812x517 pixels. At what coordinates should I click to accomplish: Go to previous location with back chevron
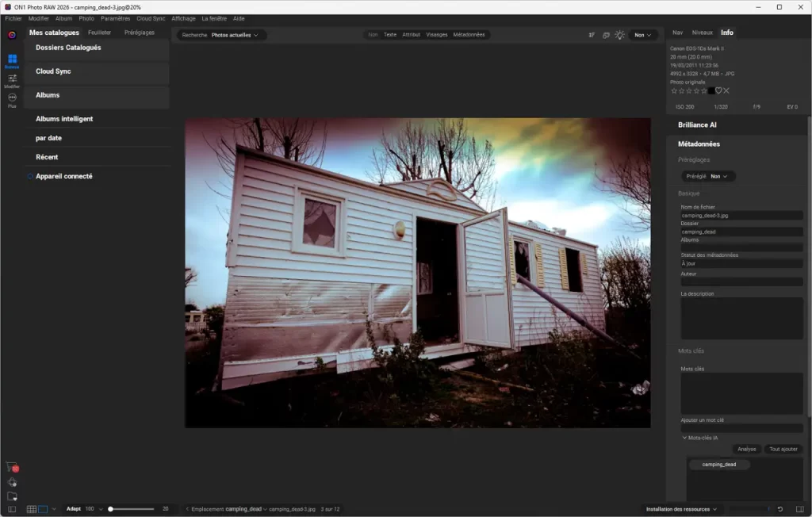187,509
